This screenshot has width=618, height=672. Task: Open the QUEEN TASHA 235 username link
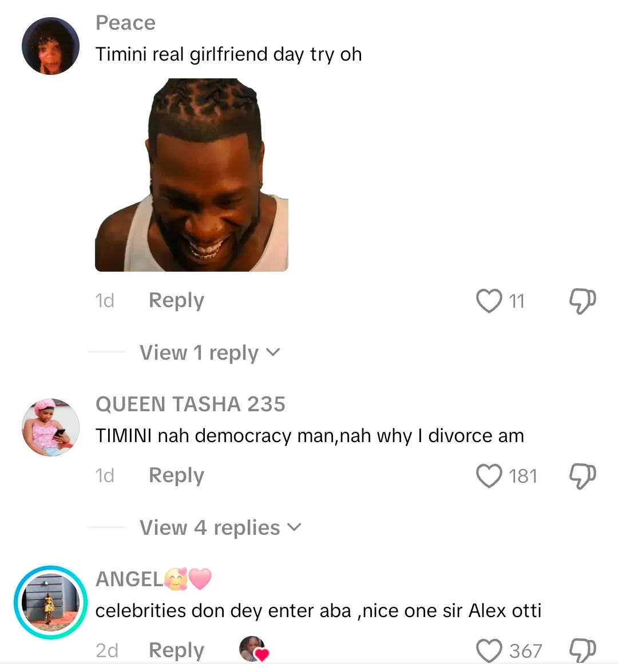point(191,404)
